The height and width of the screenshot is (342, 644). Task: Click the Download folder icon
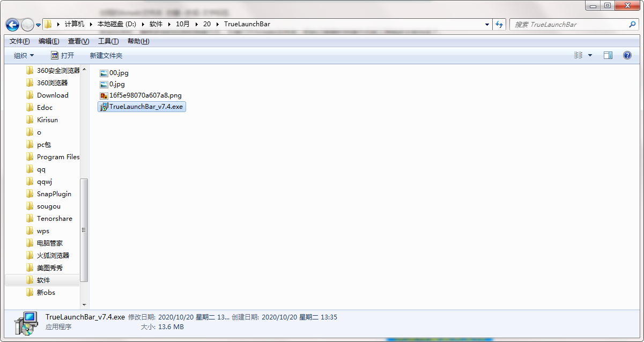tap(30, 95)
